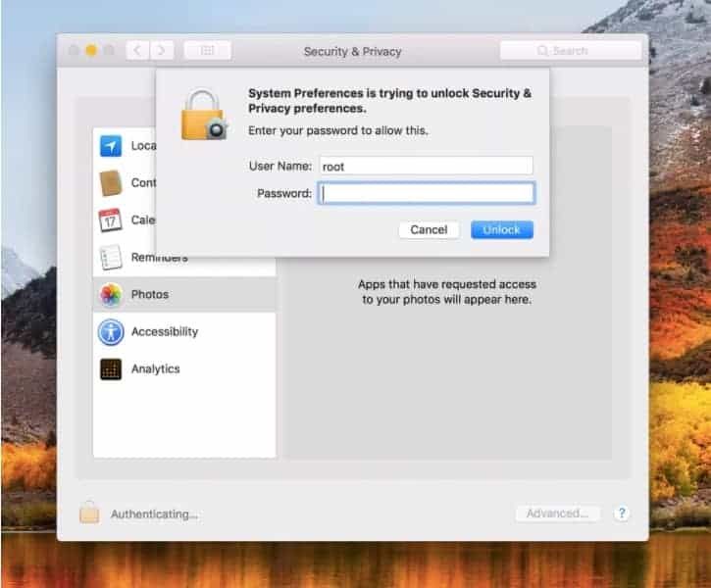Go back using the left chevron
The image size is (711, 588).
click(x=137, y=51)
